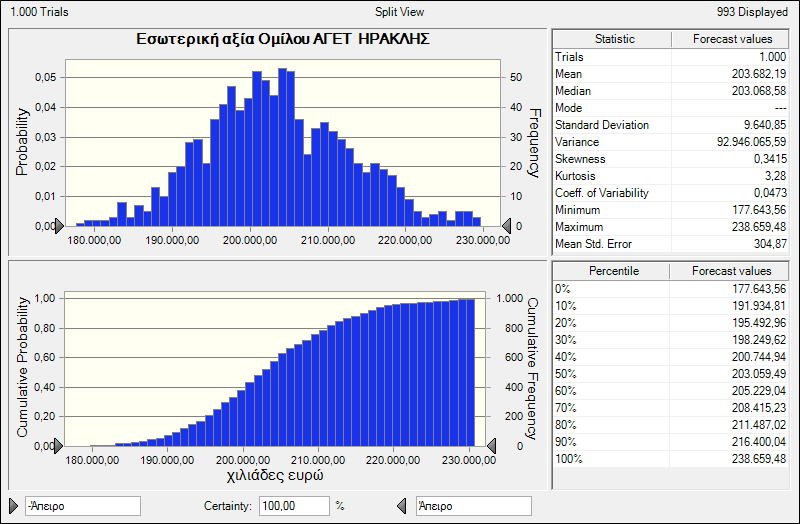Click the 70% percentile value 208.415,23
Viewport: 800px width, 524px height.
(x=759, y=408)
